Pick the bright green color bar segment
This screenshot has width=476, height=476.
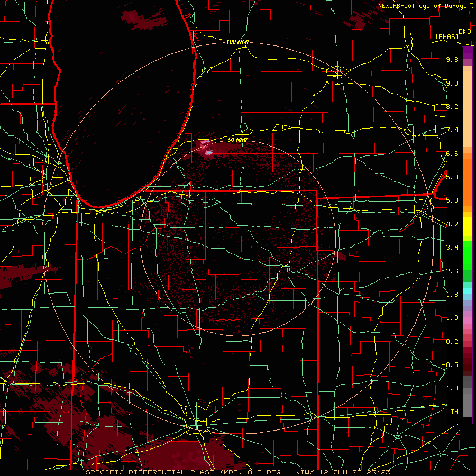[467, 255]
